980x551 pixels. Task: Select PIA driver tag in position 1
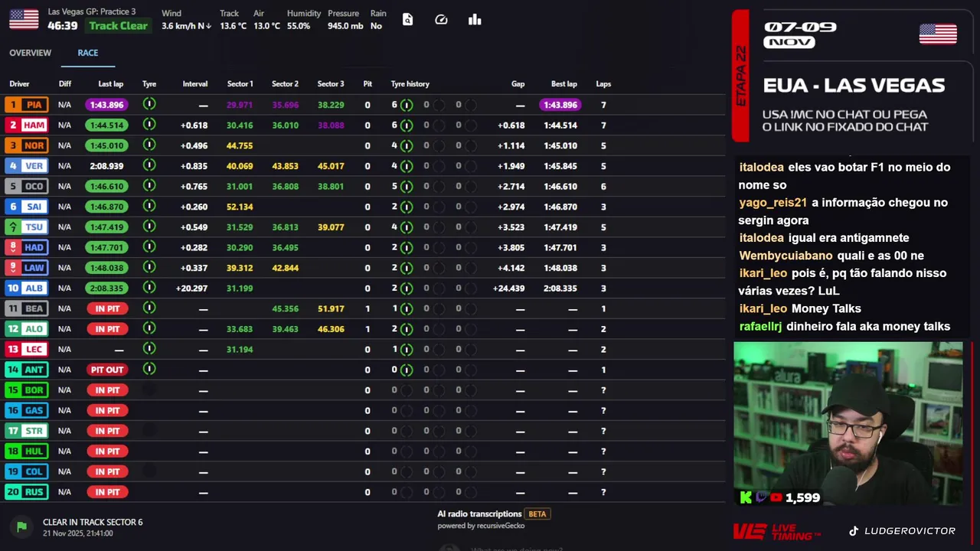tap(26, 105)
